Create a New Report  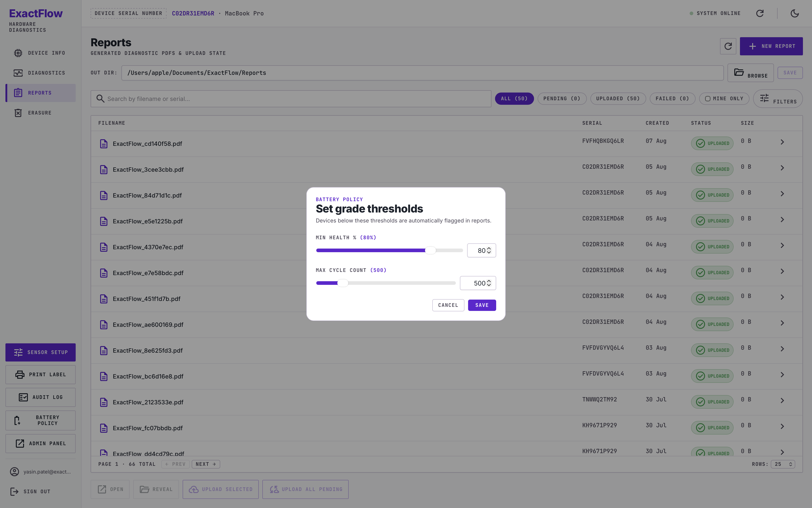click(771, 46)
